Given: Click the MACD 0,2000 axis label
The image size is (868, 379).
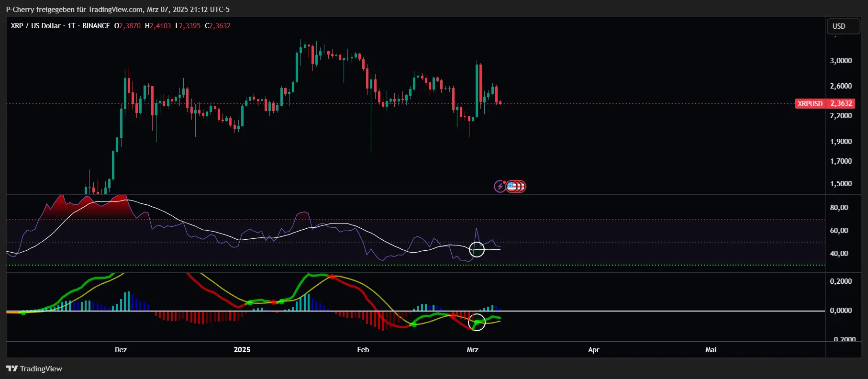Looking at the screenshot, I should (841, 281).
